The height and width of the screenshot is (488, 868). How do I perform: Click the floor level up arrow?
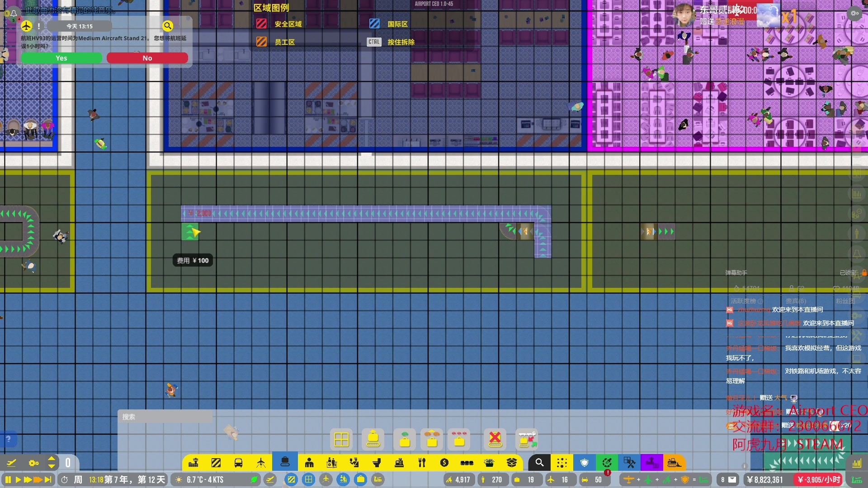(52, 458)
